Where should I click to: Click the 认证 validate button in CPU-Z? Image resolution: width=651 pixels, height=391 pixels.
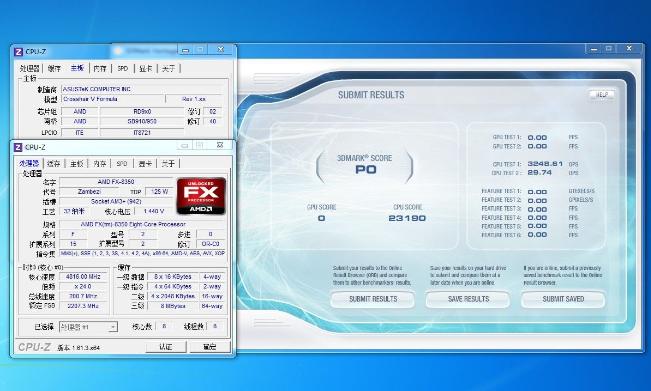click(166, 347)
